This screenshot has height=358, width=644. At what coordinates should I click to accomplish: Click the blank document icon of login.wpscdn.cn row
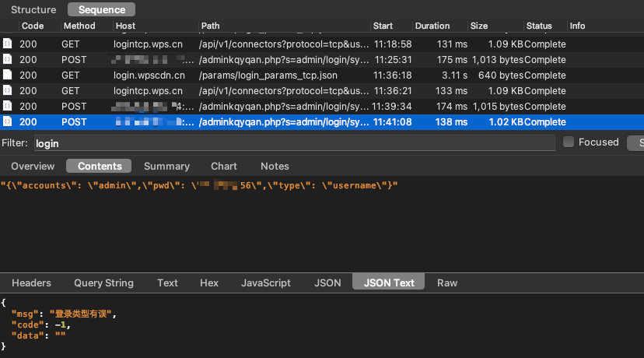click(8, 75)
